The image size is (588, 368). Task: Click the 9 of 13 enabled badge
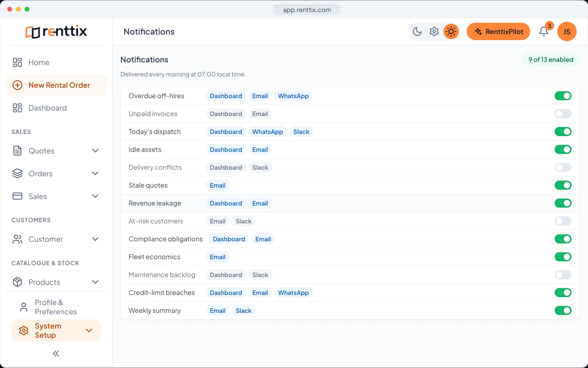(551, 60)
